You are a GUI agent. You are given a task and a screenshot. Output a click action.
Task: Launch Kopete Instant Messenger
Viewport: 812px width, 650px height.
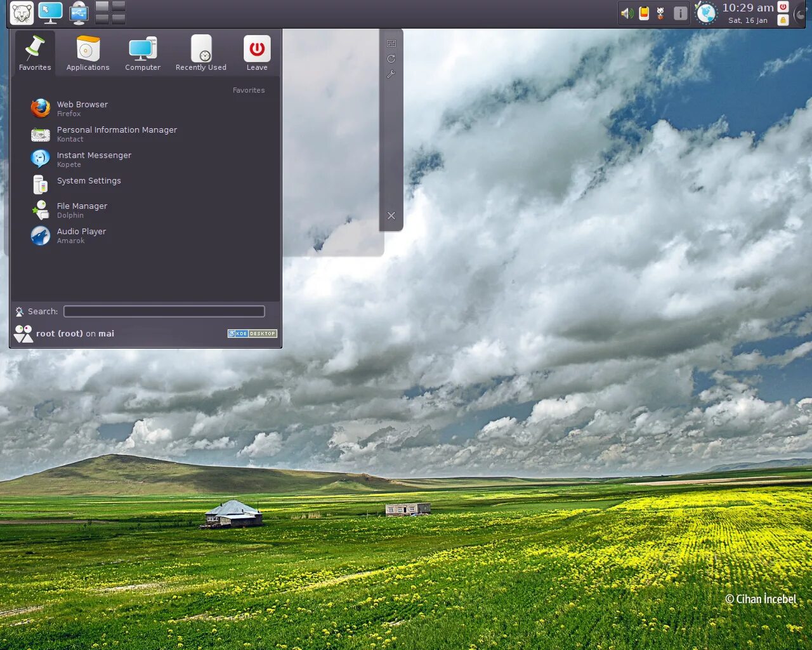point(146,159)
